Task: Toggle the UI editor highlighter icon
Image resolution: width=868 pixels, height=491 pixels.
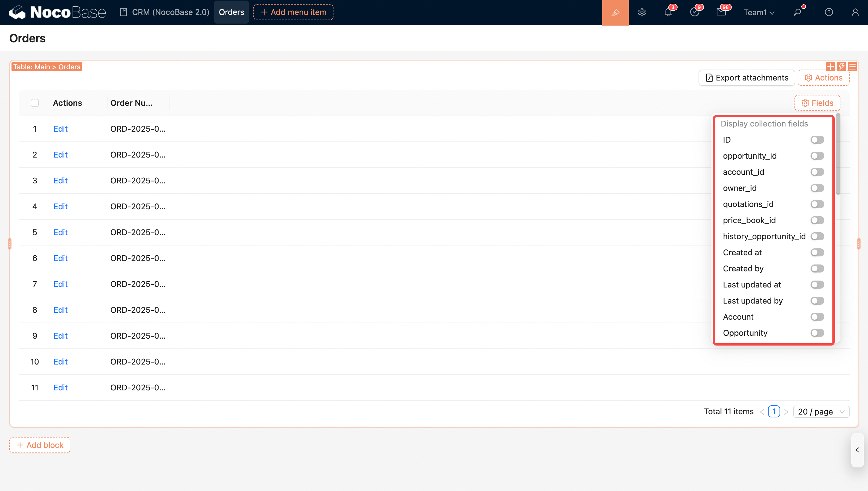Action: (x=615, y=12)
